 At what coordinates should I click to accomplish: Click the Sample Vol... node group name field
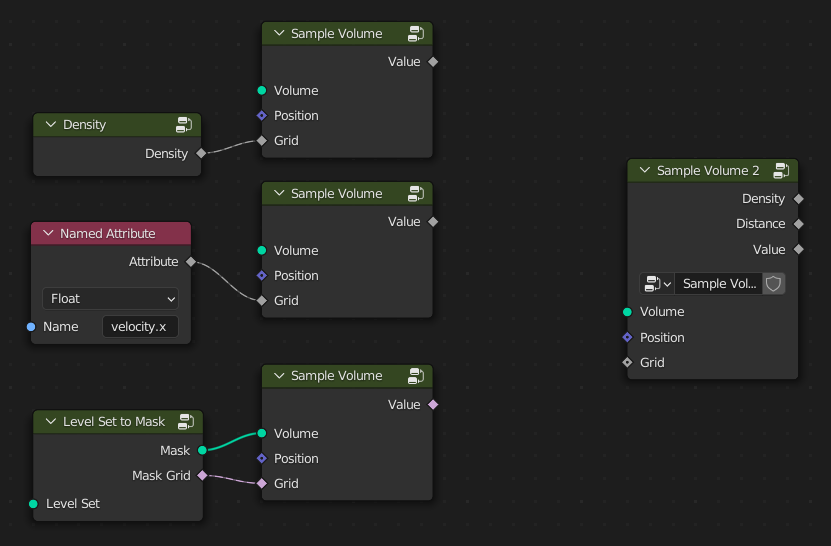point(718,284)
